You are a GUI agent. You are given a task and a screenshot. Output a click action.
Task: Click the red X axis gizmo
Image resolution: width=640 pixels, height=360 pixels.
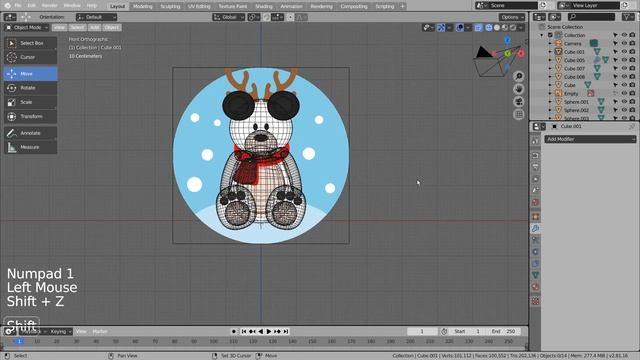point(521,53)
